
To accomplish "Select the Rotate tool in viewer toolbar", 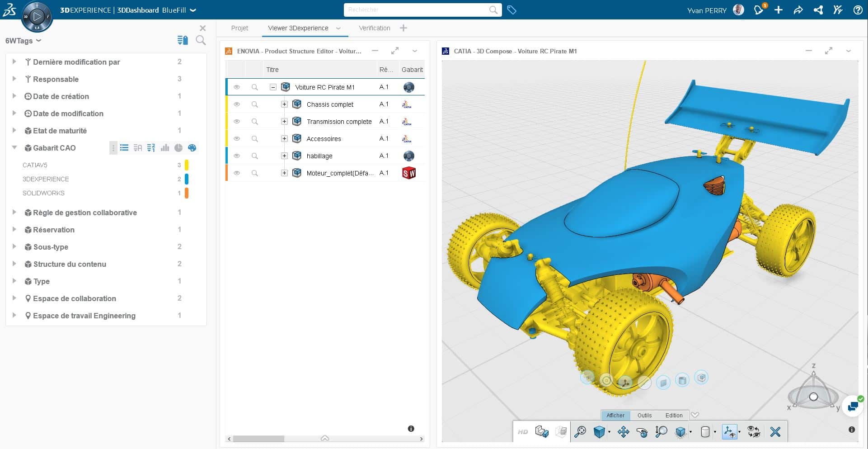I will pos(642,432).
